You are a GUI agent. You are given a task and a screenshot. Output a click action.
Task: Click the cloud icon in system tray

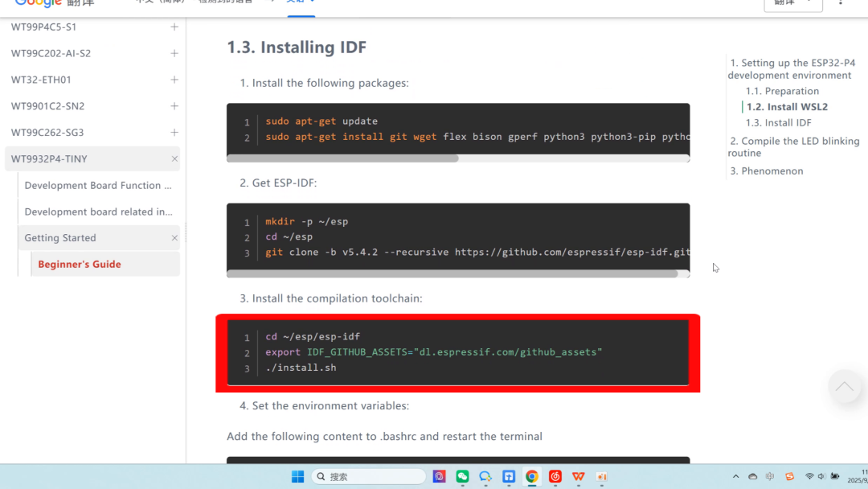click(x=753, y=476)
